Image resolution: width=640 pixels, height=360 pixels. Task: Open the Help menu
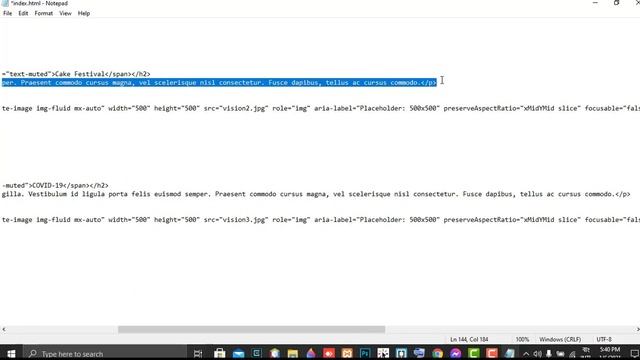tap(84, 13)
